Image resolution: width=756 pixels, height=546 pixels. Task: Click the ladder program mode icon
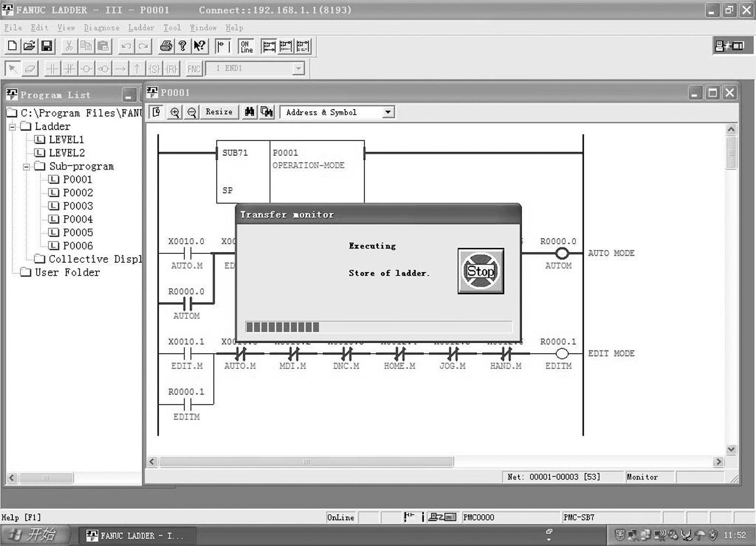click(223, 46)
